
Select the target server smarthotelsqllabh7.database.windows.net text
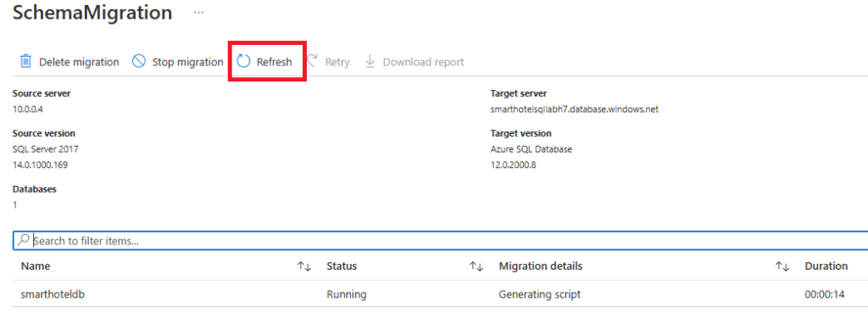[575, 109]
